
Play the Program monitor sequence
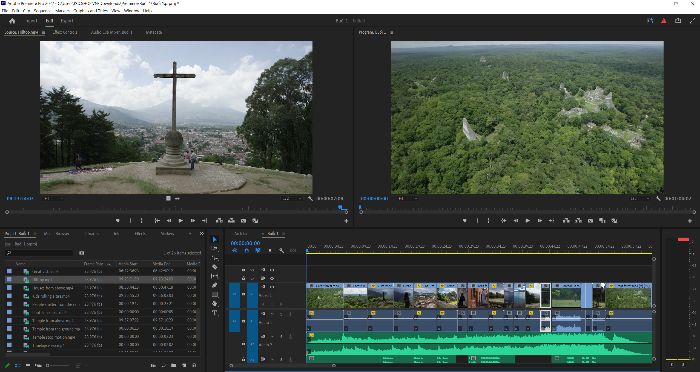click(528, 221)
